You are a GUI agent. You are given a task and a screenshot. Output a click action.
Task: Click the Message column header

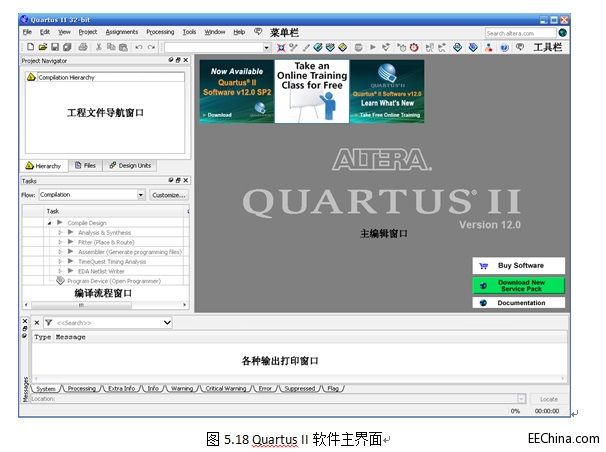tap(70, 337)
